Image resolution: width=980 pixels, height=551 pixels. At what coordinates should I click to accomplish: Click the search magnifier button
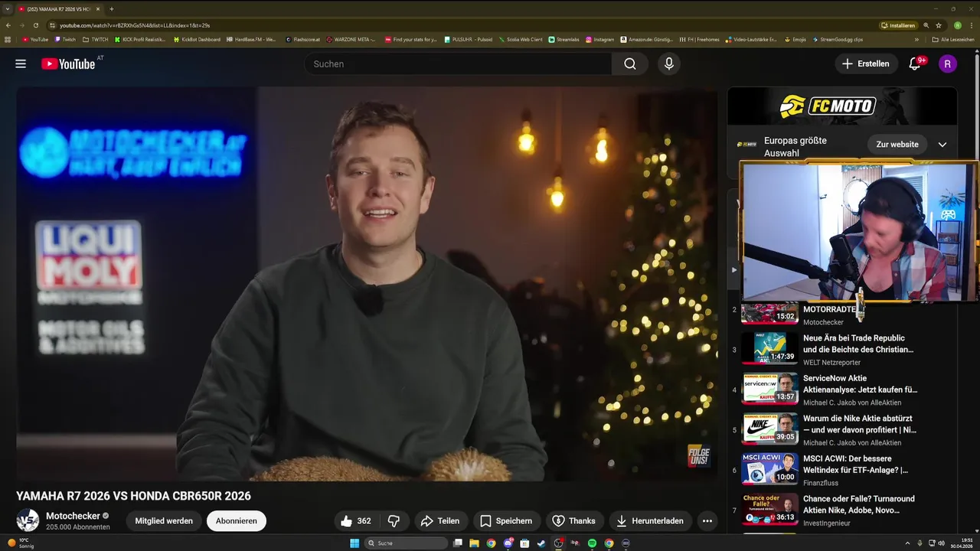click(630, 64)
